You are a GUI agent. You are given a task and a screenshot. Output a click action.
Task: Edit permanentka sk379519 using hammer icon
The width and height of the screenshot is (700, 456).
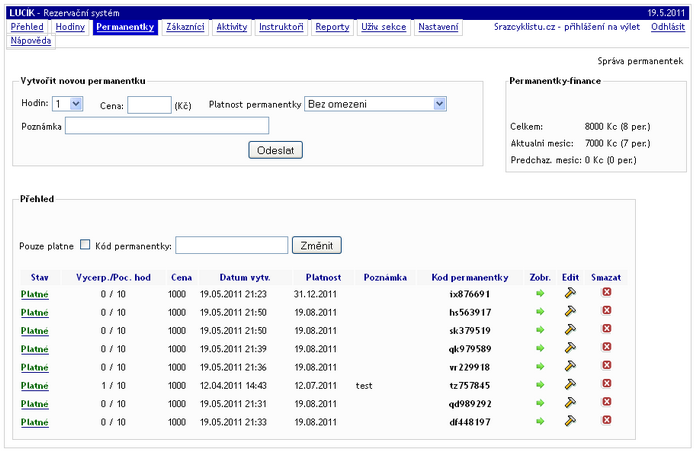tap(570, 330)
